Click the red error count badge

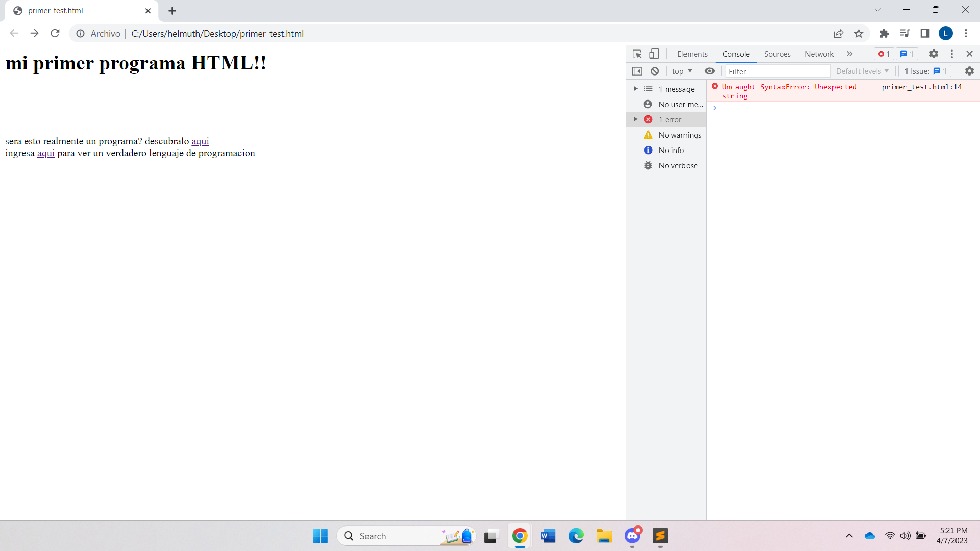pyautogui.click(x=884, y=54)
